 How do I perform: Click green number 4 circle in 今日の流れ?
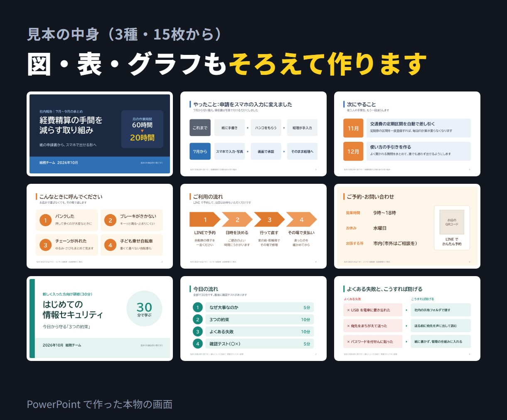(198, 343)
